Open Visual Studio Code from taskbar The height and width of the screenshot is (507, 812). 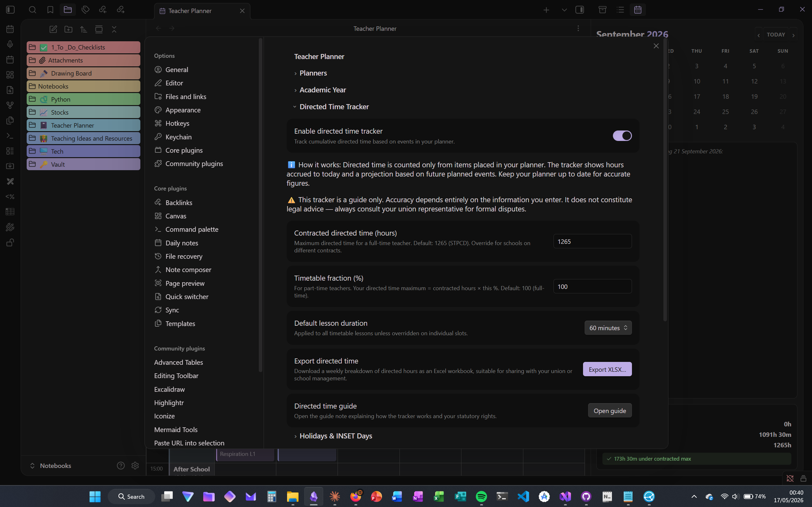point(523,496)
